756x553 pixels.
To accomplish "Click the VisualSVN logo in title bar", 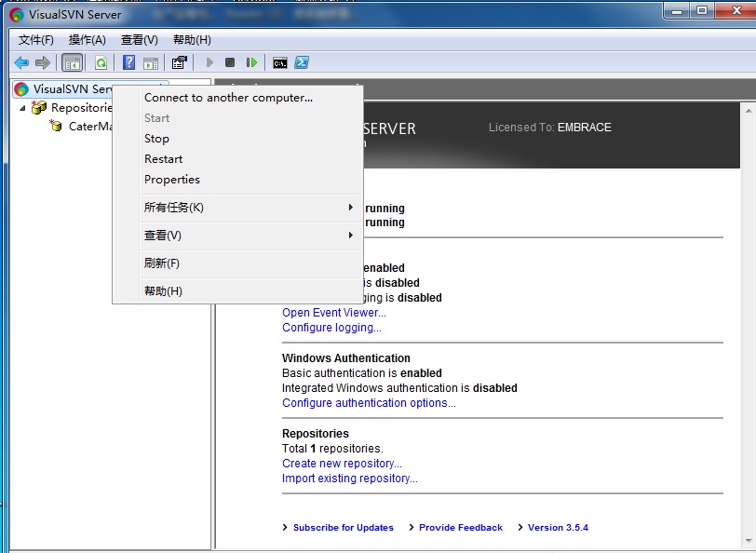I will [17, 15].
